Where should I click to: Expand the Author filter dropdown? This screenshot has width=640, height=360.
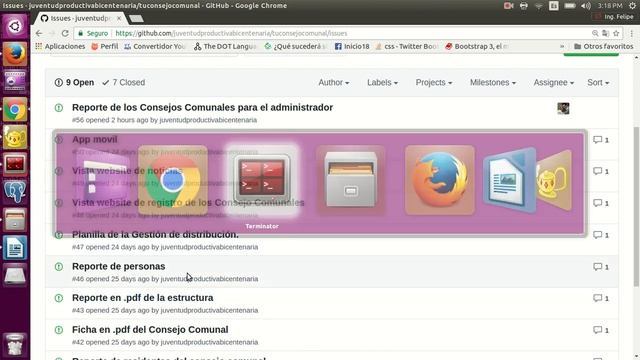click(333, 82)
